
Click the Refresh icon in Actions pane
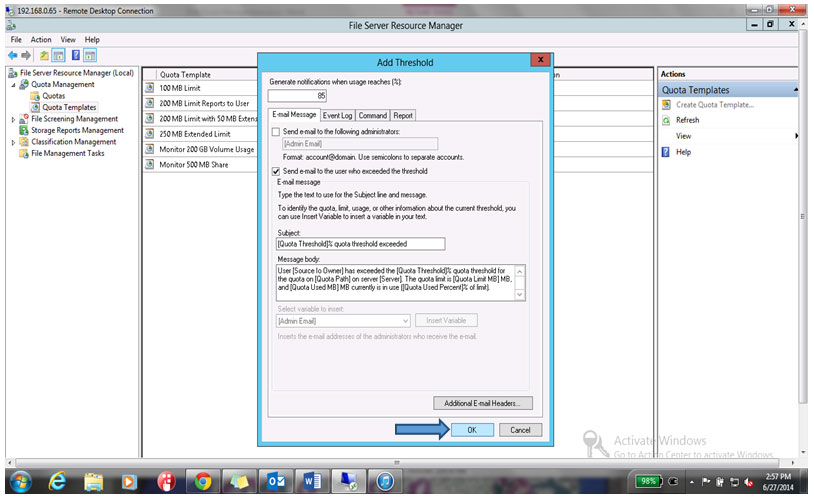[666, 120]
